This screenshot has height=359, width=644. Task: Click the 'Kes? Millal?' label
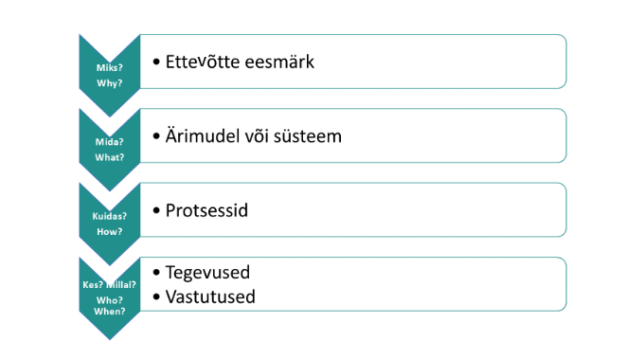coord(109,285)
